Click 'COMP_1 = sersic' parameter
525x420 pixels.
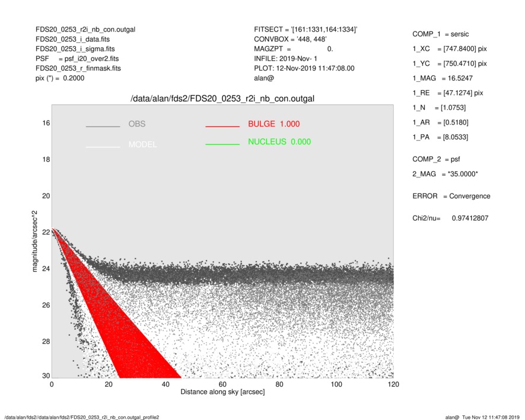(x=441, y=34)
